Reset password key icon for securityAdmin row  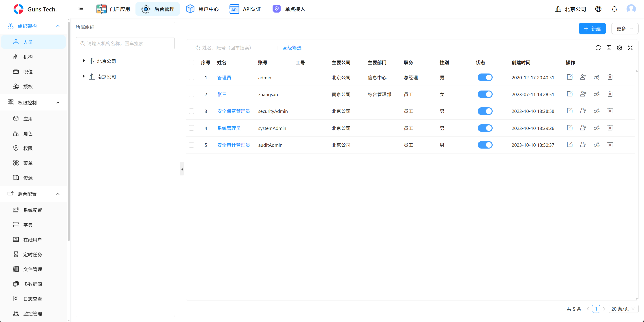[x=597, y=111]
